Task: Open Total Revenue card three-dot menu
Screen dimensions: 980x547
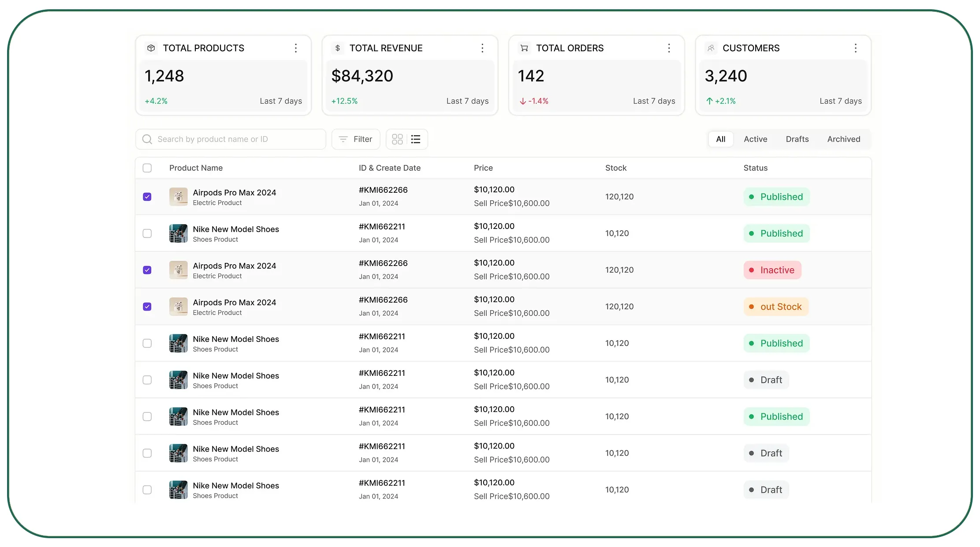Action: [482, 48]
